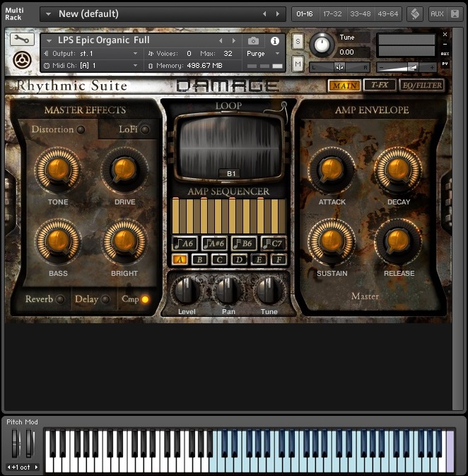This screenshot has width=468, height=476.
Task: Select sequencer pattern D
Action: click(239, 260)
